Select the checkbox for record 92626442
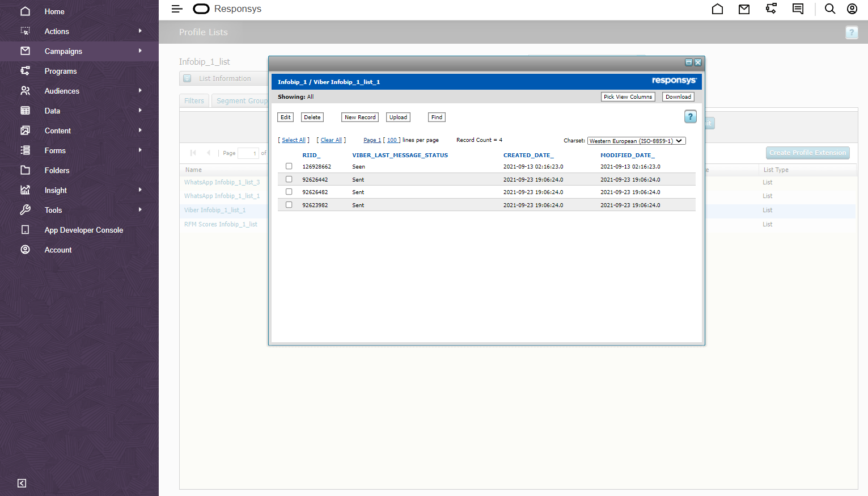The image size is (868, 496). [289, 179]
